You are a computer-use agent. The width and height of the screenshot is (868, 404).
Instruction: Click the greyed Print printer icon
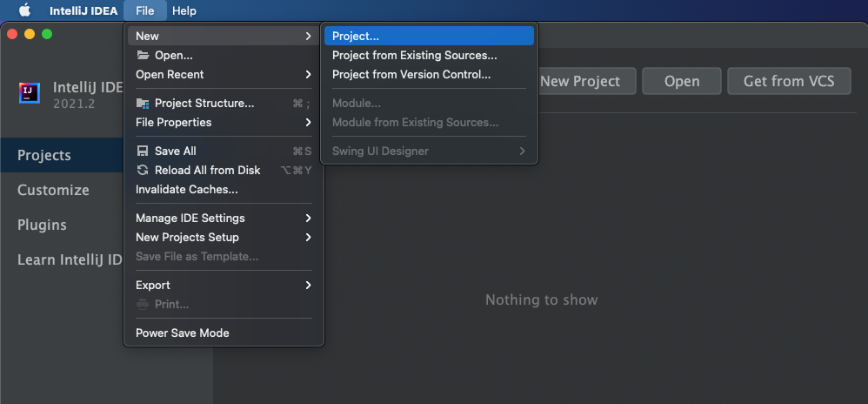tap(143, 304)
